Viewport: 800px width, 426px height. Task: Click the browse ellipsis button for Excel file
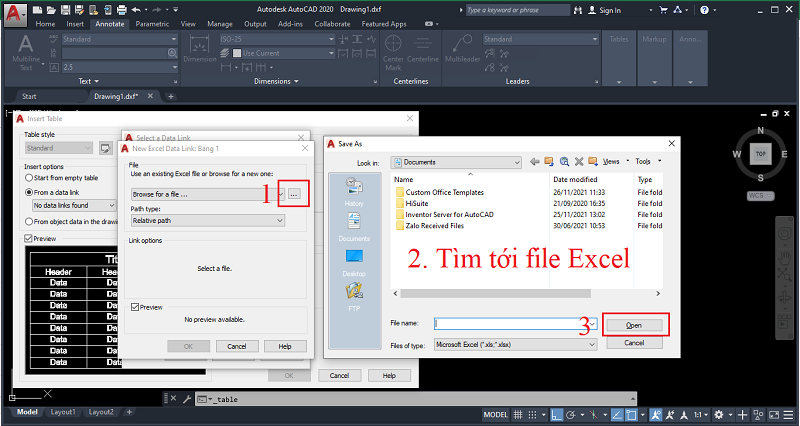[x=294, y=194]
